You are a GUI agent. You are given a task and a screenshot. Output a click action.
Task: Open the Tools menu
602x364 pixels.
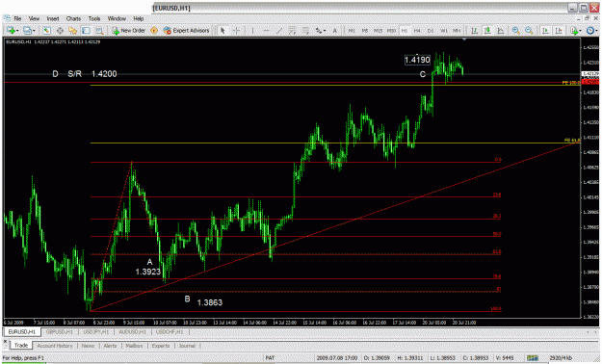click(94, 18)
